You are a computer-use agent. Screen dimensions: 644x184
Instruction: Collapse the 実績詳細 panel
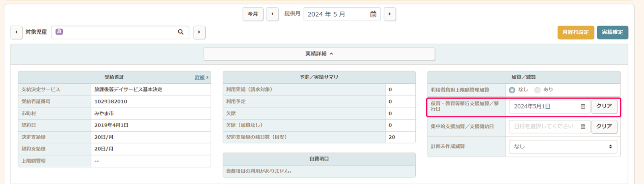point(319,54)
